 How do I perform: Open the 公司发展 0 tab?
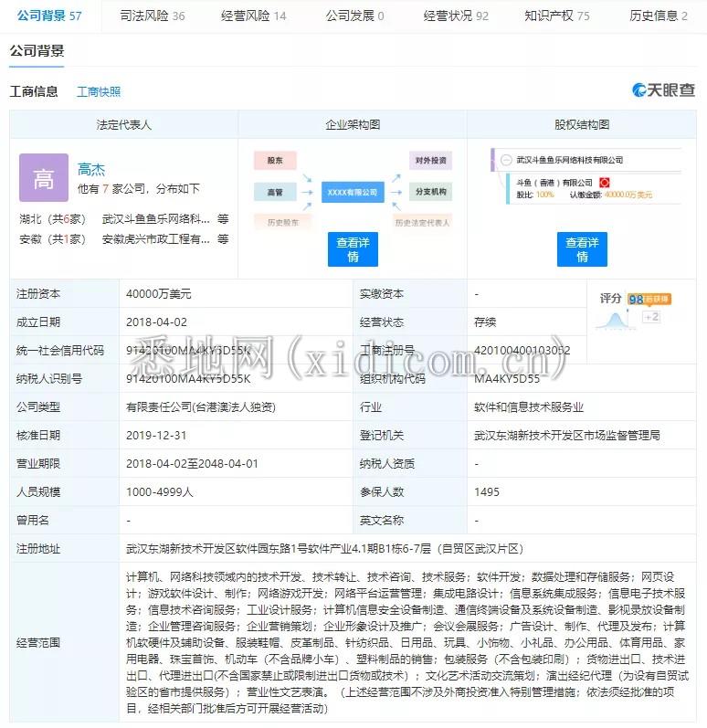[x=354, y=16]
